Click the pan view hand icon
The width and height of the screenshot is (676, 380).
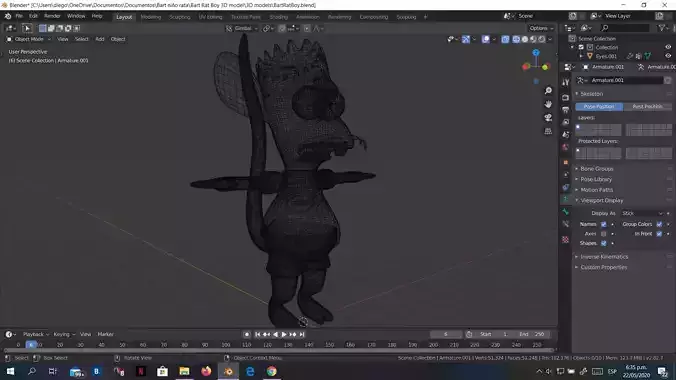coord(548,104)
